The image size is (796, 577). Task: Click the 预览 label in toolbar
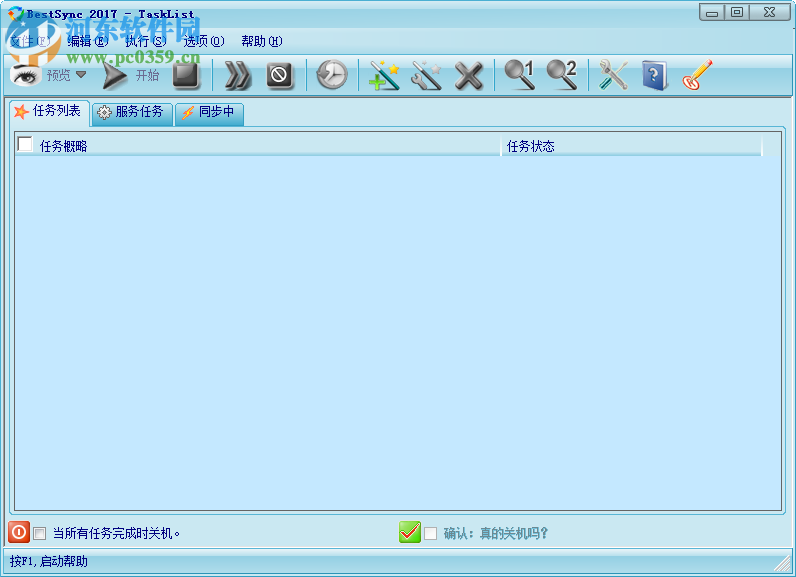[59, 76]
